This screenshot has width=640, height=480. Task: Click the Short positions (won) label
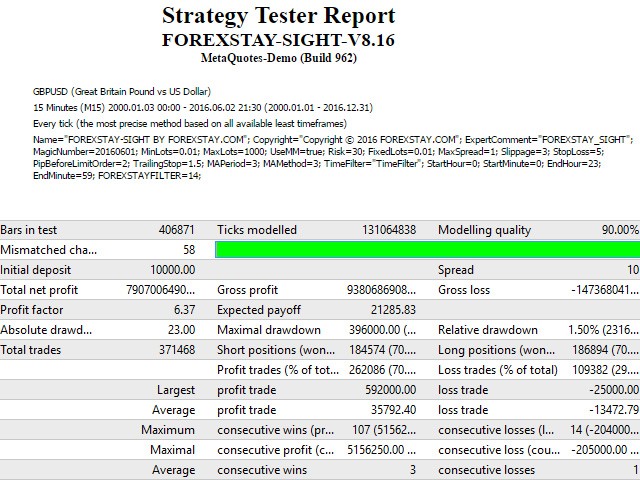(276, 350)
